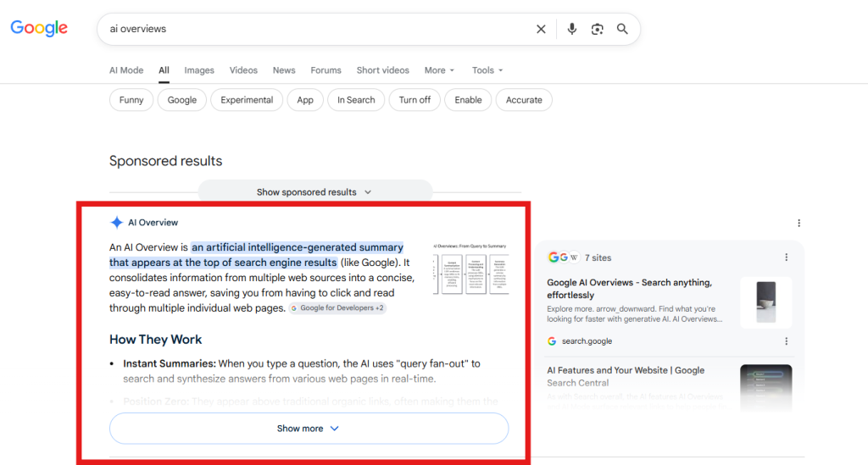This screenshot has height=465, width=868.
Task: Choose the In Search chip
Action: 356,100
